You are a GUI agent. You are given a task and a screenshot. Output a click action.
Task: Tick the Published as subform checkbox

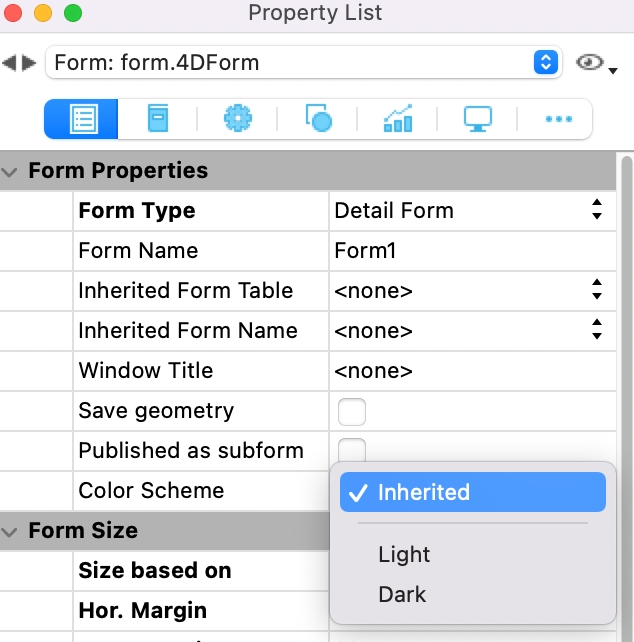click(x=352, y=449)
